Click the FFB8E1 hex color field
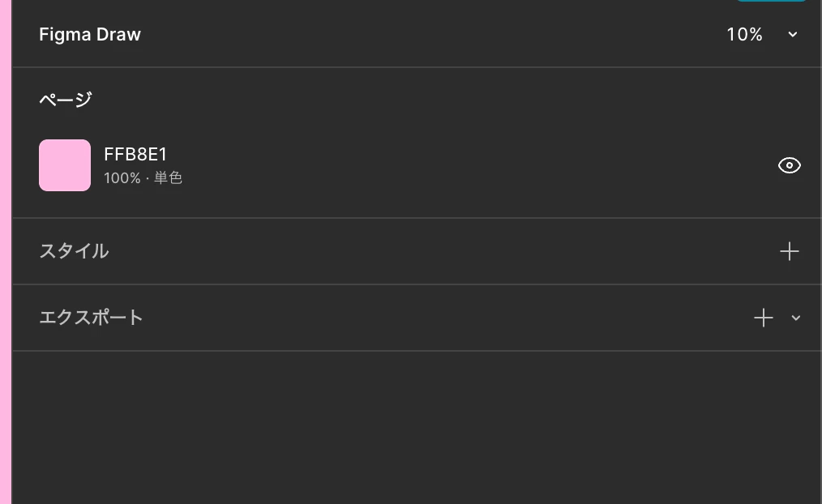The width and height of the screenshot is (822, 504). click(x=135, y=155)
